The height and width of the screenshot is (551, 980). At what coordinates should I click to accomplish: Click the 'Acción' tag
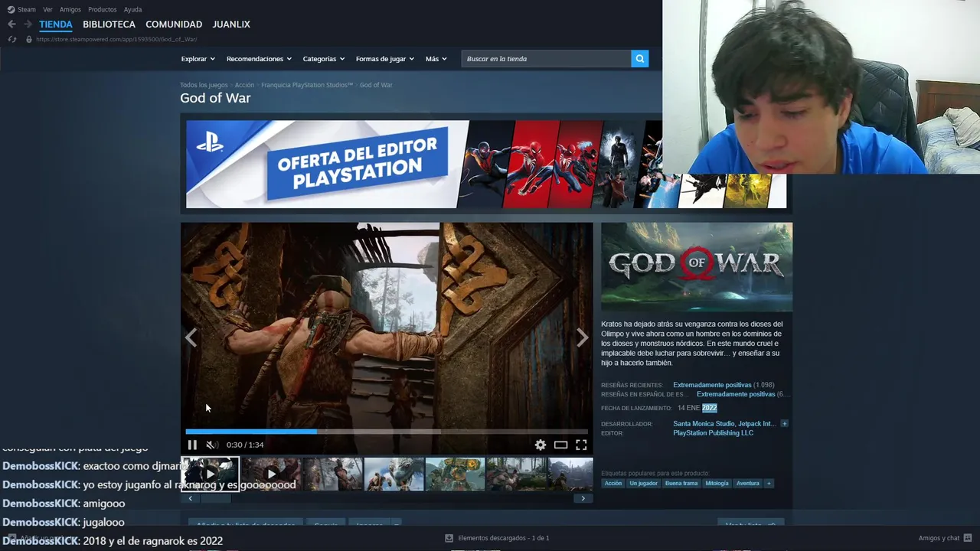[613, 484]
